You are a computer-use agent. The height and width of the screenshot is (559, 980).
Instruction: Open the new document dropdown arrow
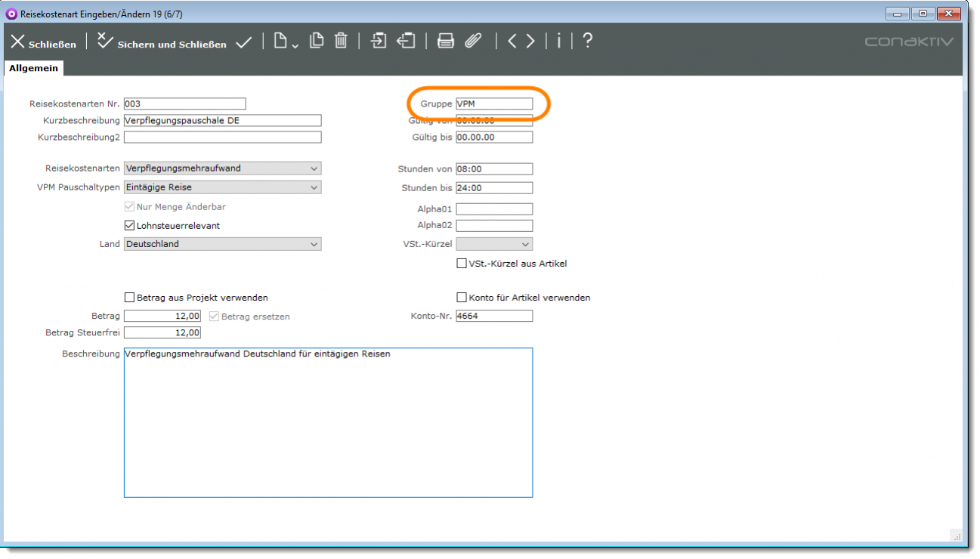pyautogui.click(x=295, y=46)
